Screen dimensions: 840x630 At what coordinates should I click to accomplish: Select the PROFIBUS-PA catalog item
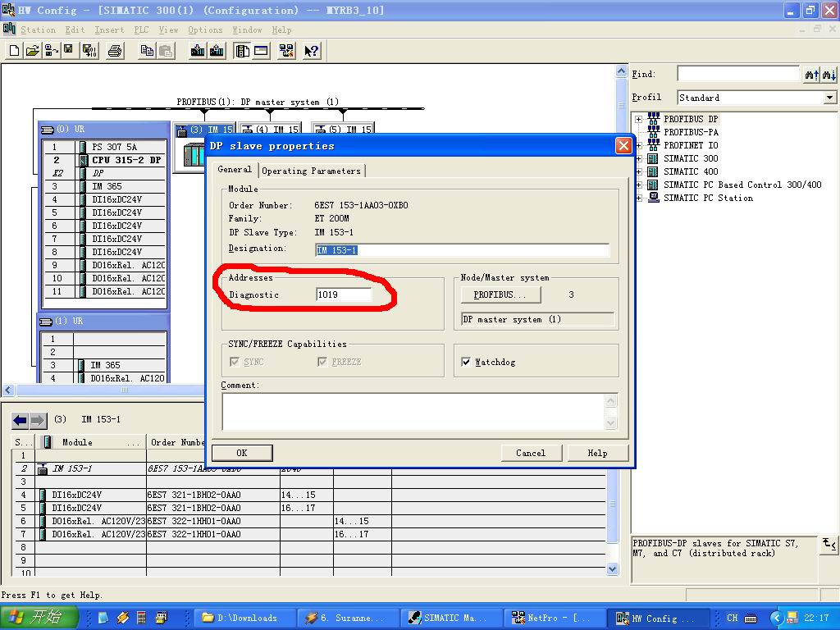691,132
